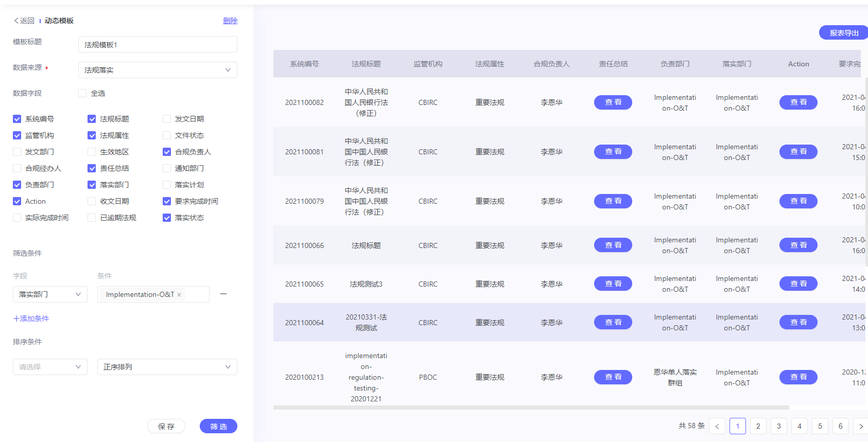Open the 数据来源 dropdown 法规落实
The height and width of the screenshot is (442, 868).
(x=158, y=70)
